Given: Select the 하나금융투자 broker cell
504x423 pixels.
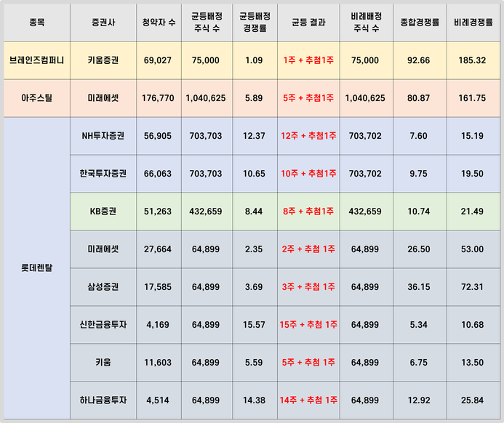Looking at the screenshot, I should coord(103,400).
